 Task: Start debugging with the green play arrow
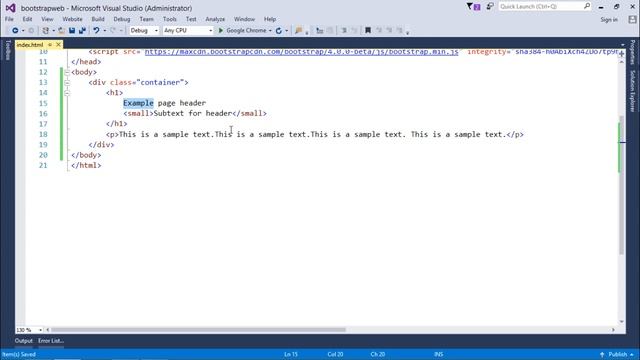[x=221, y=31]
